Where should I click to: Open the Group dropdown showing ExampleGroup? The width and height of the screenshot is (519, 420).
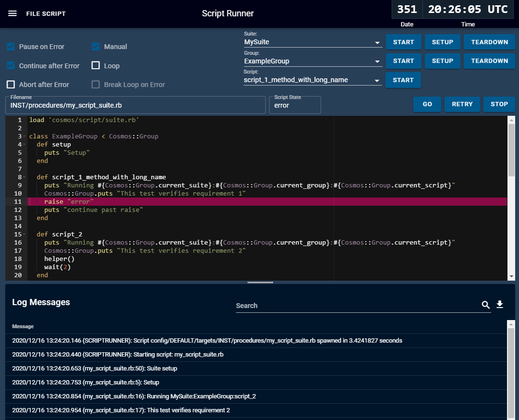(x=312, y=61)
